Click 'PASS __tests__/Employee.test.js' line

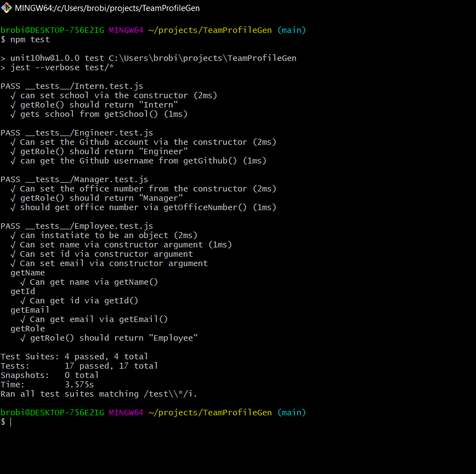click(x=77, y=226)
